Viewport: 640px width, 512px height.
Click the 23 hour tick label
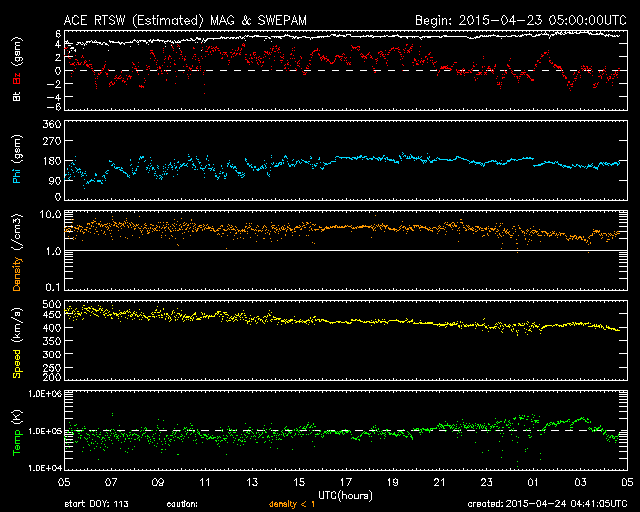click(485, 481)
